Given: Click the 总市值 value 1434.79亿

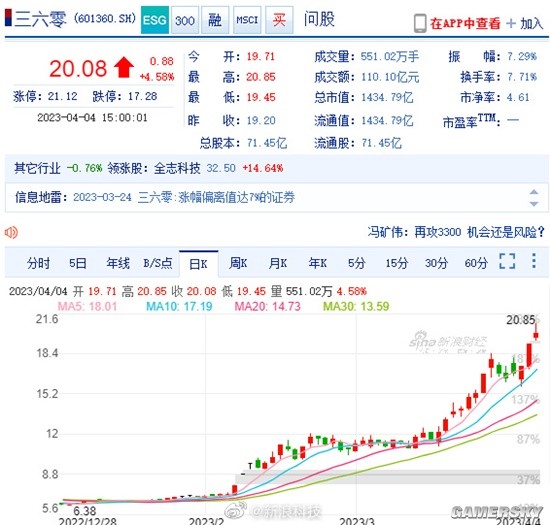Looking at the screenshot, I should pyautogui.click(x=387, y=97).
